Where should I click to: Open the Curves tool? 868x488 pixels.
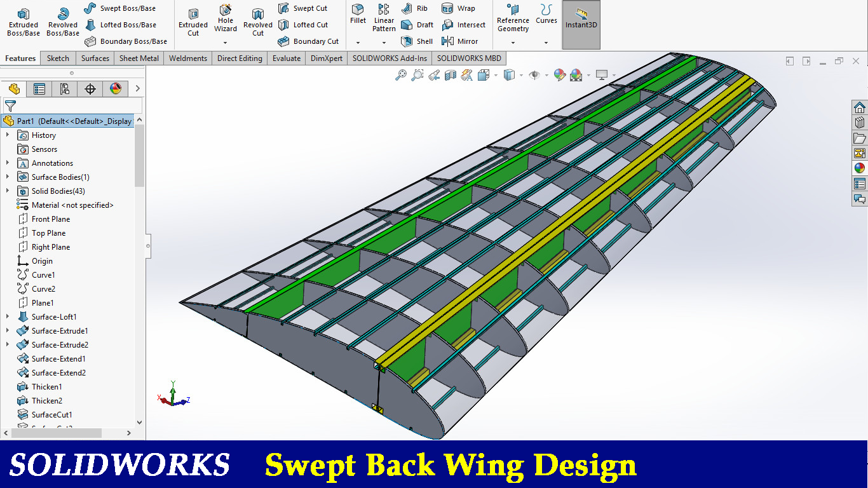[546, 14]
